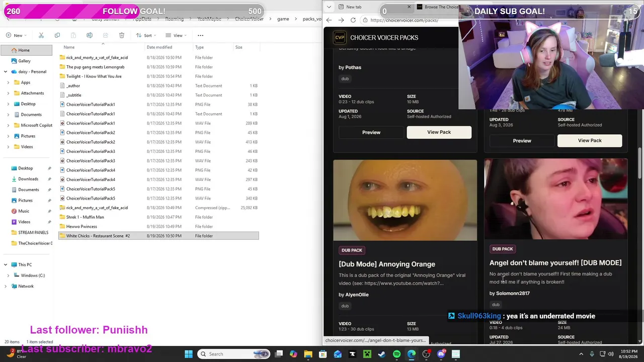Open File Explorer from the taskbar
This screenshot has height=362, width=644.
click(308, 354)
